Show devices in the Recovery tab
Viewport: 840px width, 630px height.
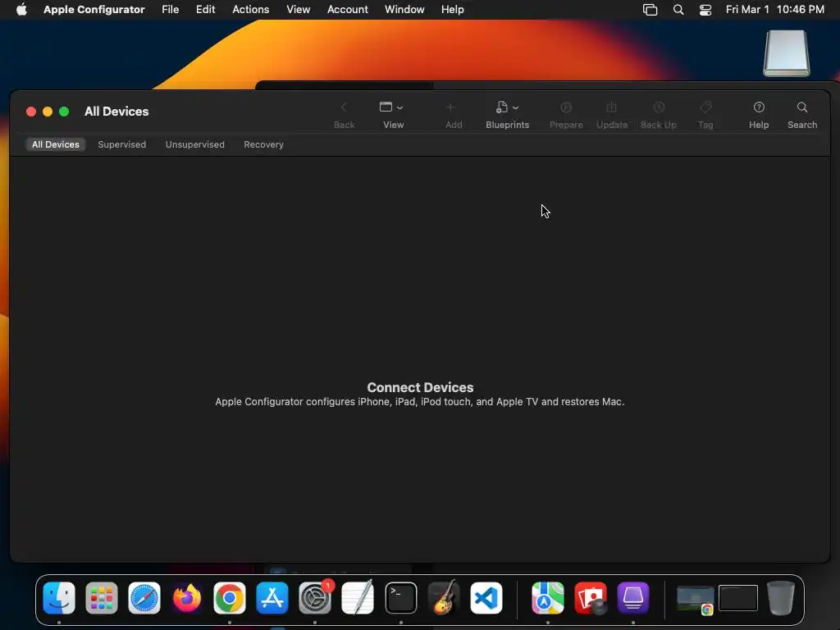coord(263,144)
